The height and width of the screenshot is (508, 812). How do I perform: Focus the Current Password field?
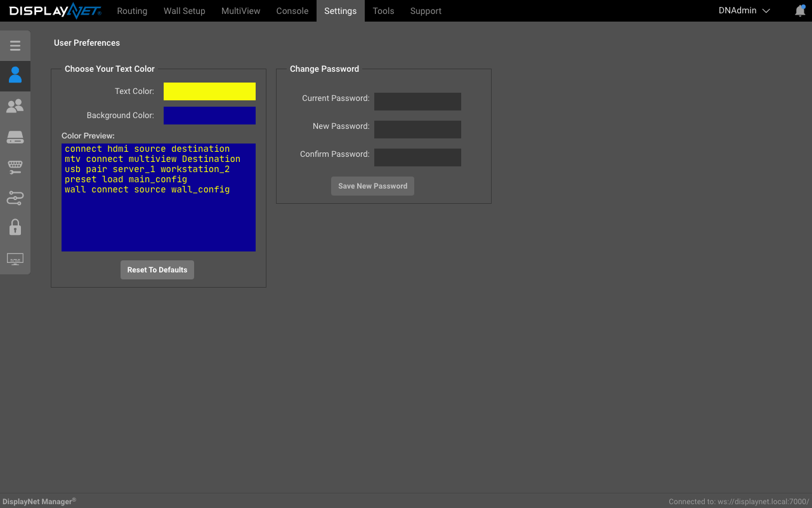417,102
